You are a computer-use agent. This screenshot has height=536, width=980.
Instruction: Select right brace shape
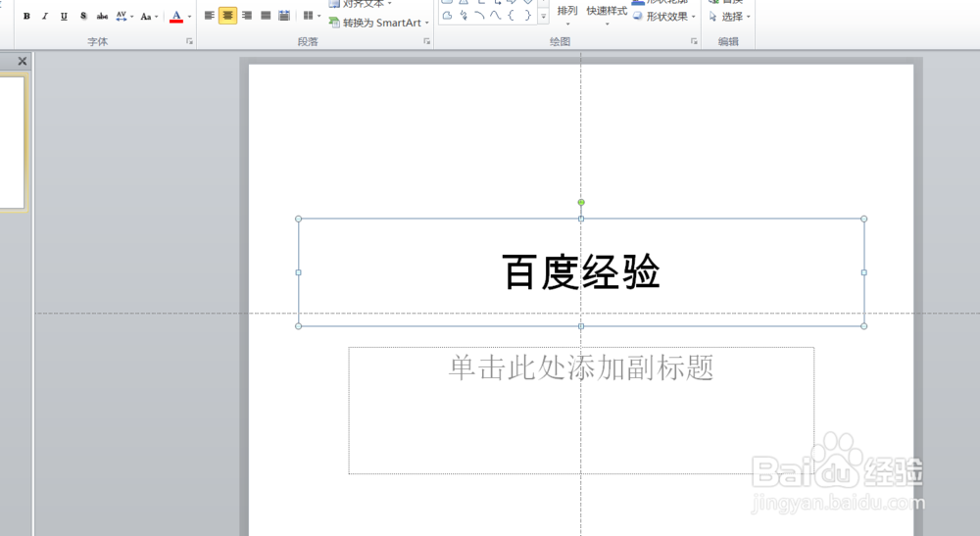point(527,16)
